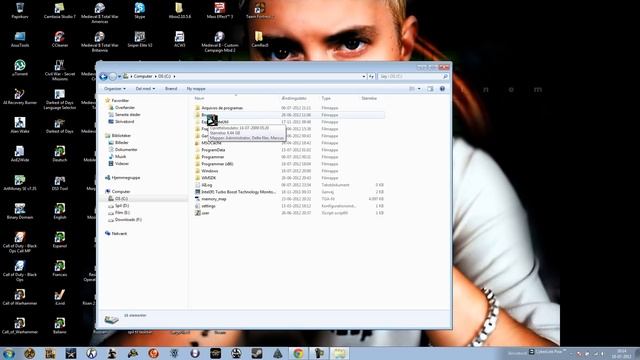Select Skrivebord in navigation pane

[124, 122]
